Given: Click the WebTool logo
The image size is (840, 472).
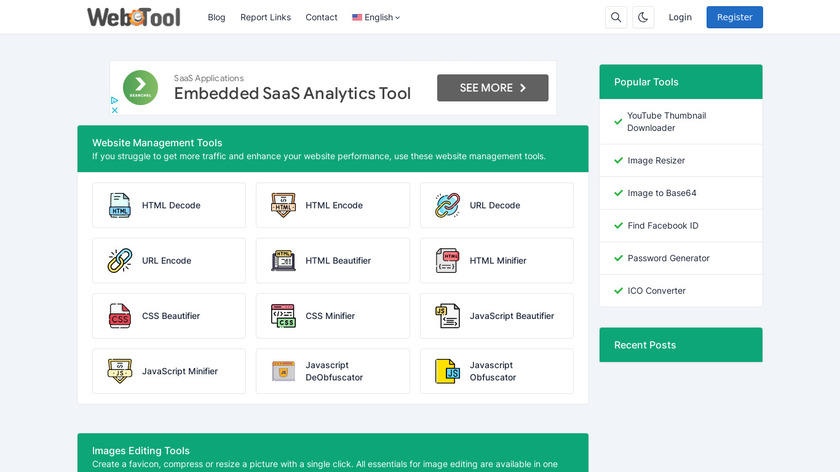Looking at the screenshot, I should coord(132,17).
